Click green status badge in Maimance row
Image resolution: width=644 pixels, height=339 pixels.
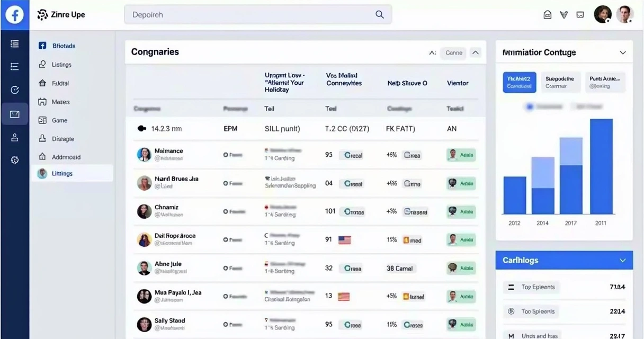point(461,155)
